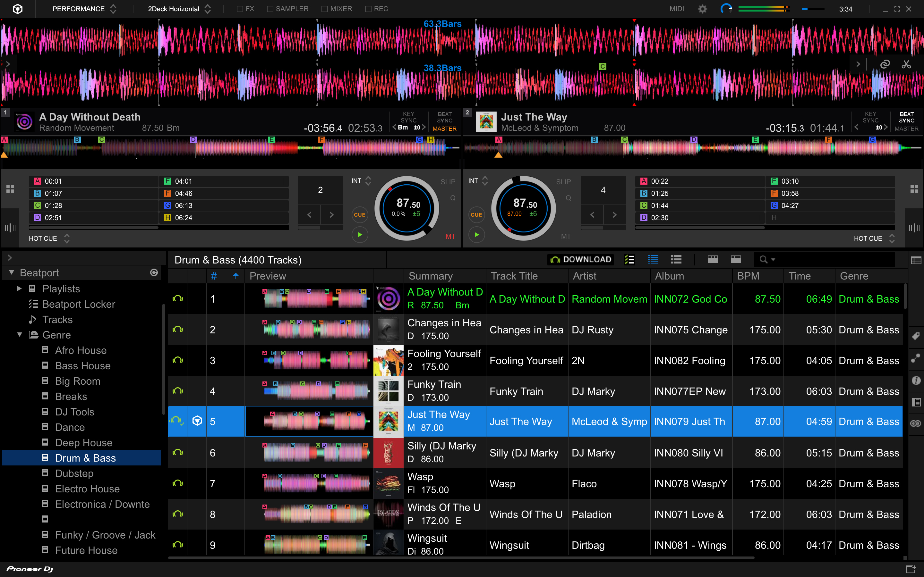Click the link waveform icon
Screen dimensions: 924x577
click(x=885, y=64)
